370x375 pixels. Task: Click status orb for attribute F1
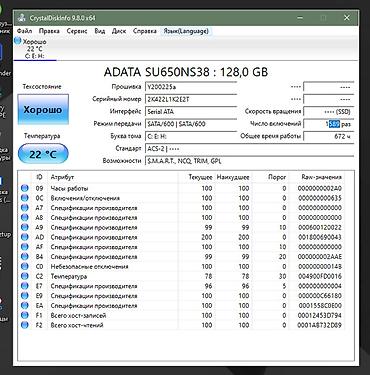[25, 315]
